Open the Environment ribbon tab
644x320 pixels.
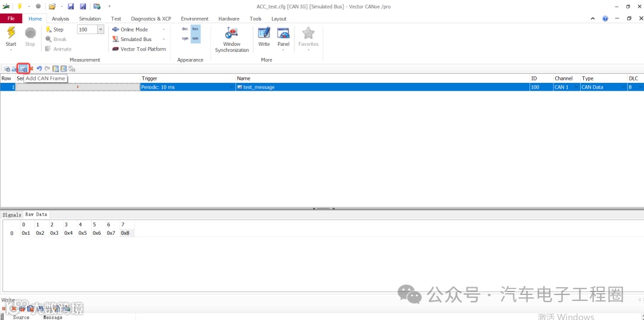[x=194, y=18]
